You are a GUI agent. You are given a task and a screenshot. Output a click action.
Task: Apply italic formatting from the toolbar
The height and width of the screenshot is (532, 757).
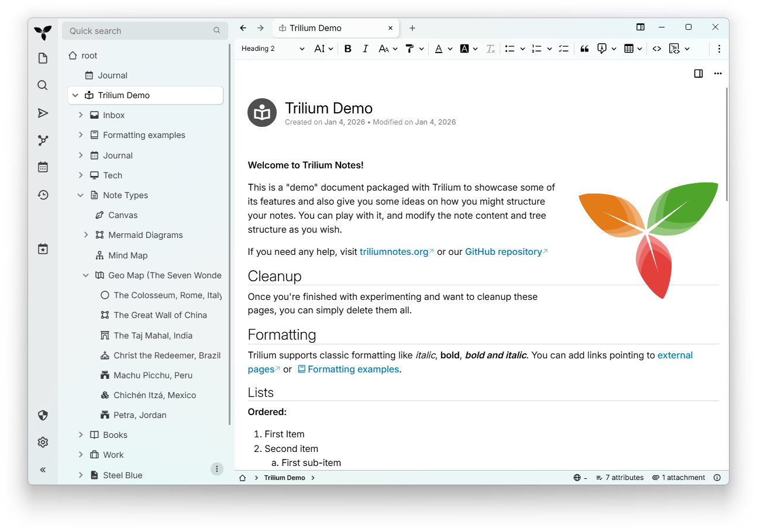[365, 49]
